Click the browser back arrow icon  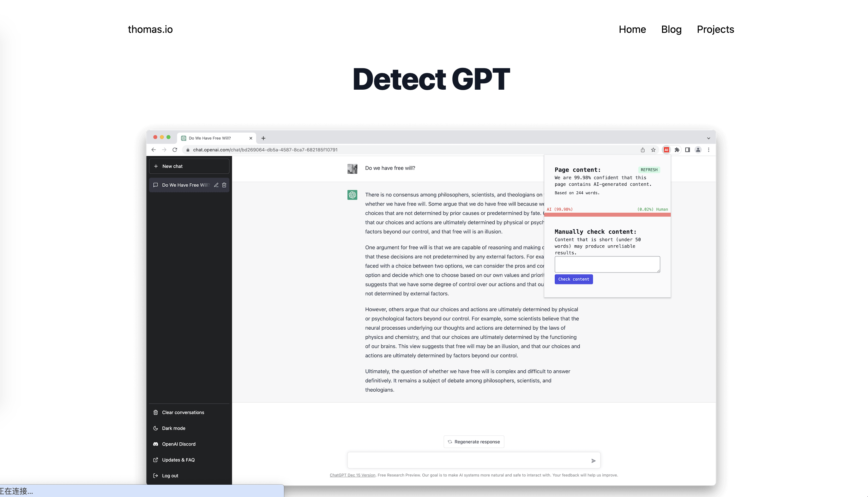point(154,149)
